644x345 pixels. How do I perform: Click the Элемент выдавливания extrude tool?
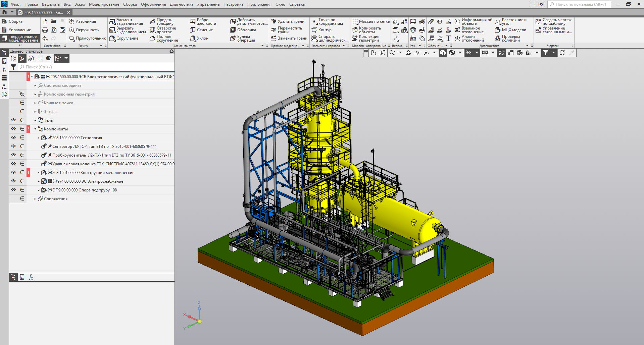(126, 22)
